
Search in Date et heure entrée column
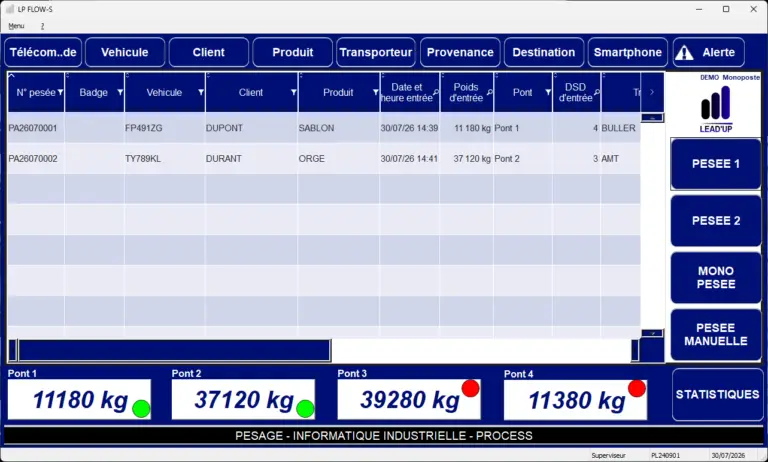tap(436, 93)
